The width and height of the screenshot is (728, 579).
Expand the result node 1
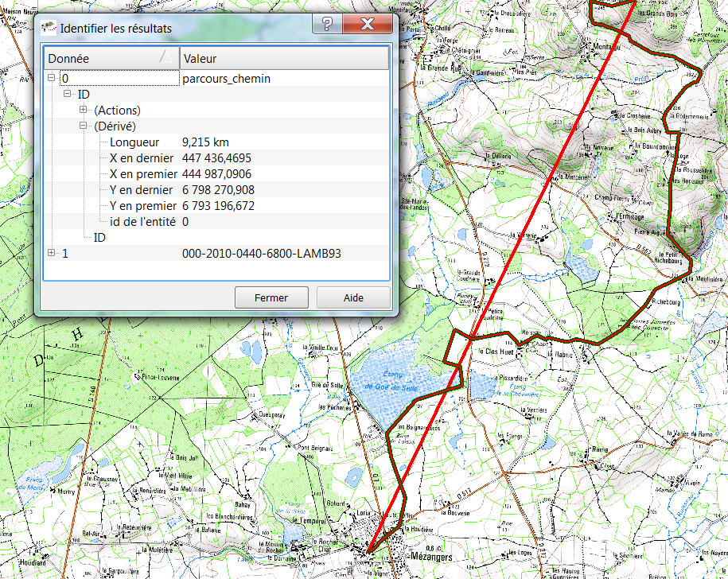52,253
